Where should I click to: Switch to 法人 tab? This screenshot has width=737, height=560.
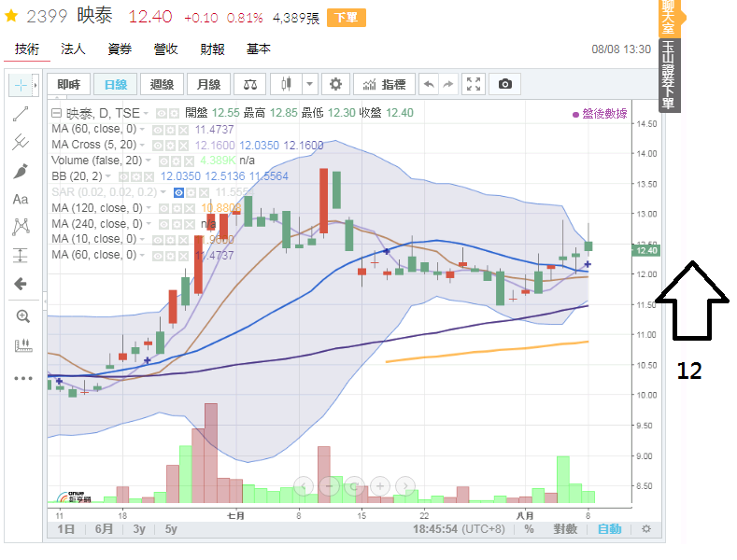tap(73, 49)
